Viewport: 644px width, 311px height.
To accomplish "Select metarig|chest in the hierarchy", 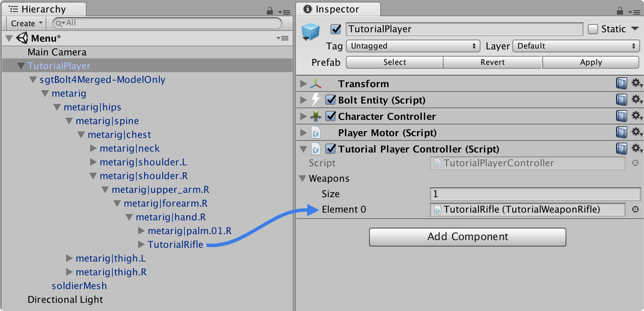I will pyautogui.click(x=119, y=135).
